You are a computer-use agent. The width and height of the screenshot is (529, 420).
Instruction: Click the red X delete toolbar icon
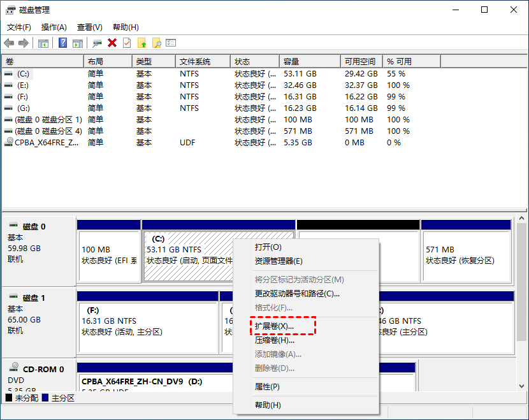(113, 43)
